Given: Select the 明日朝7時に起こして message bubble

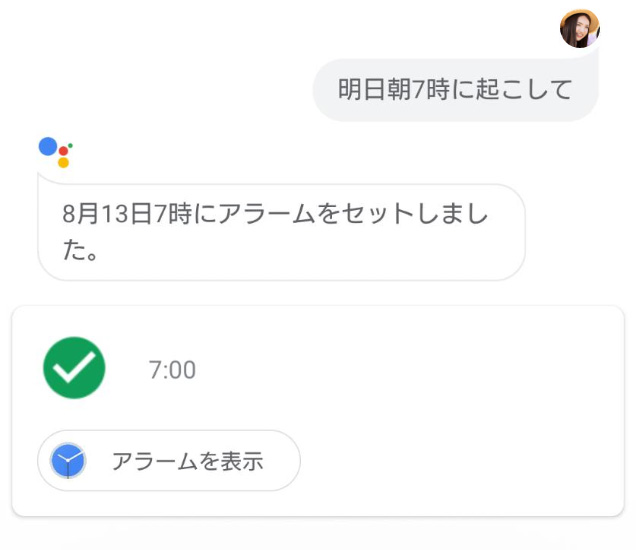Looking at the screenshot, I should pos(455,90).
